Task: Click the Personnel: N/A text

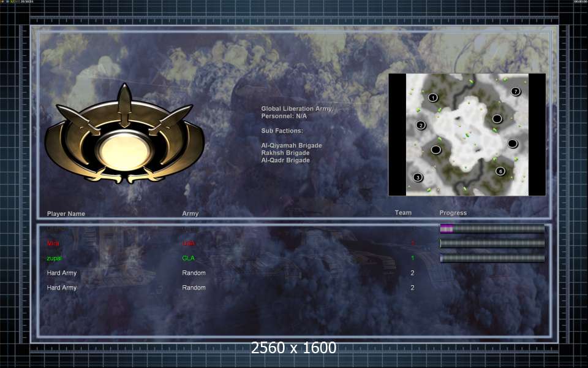Action: [284, 116]
